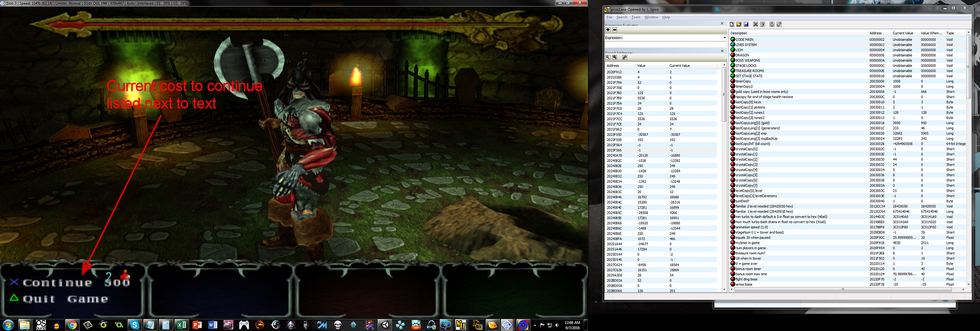Open Word from the taskbar

coord(213,325)
